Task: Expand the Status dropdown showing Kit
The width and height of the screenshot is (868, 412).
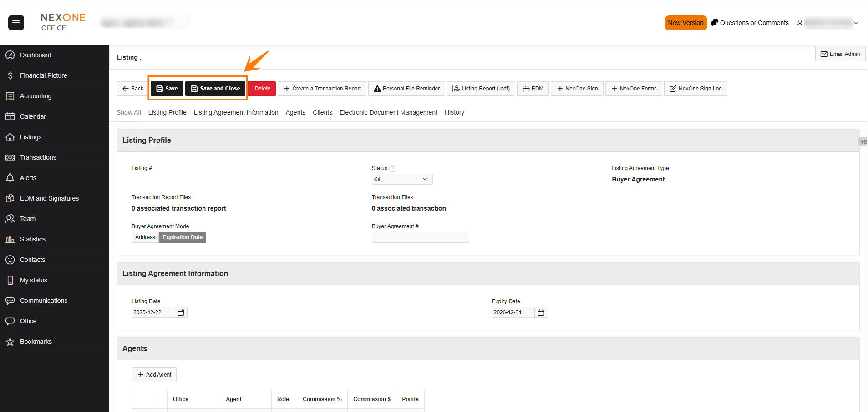Action: click(x=401, y=179)
